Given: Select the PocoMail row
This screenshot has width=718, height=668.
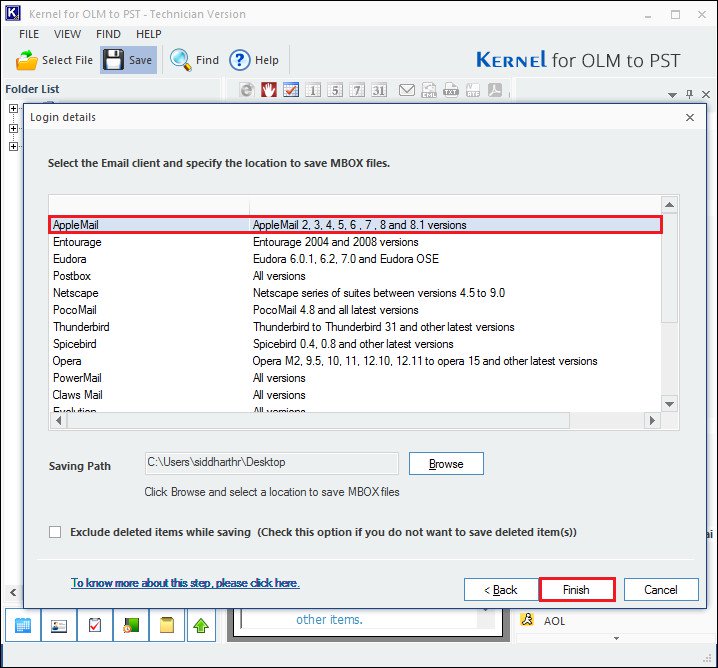Looking at the screenshot, I should [x=355, y=310].
